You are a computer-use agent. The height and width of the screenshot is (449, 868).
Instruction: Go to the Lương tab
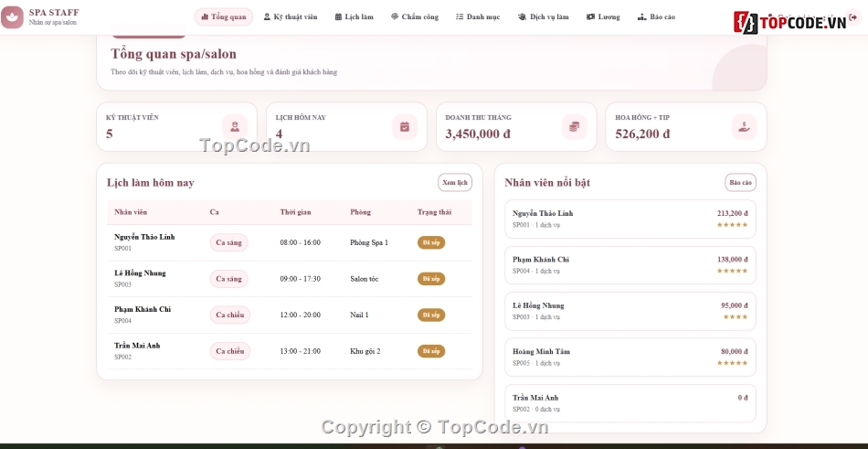click(x=603, y=17)
